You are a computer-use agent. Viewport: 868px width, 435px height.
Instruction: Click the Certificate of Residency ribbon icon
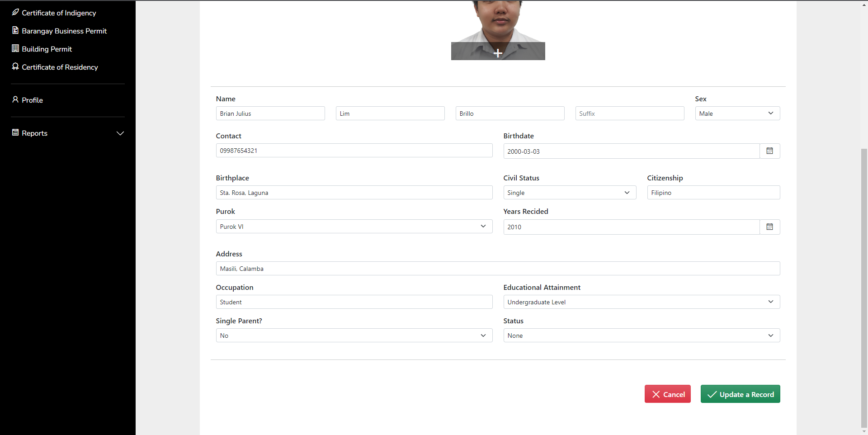(x=15, y=66)
